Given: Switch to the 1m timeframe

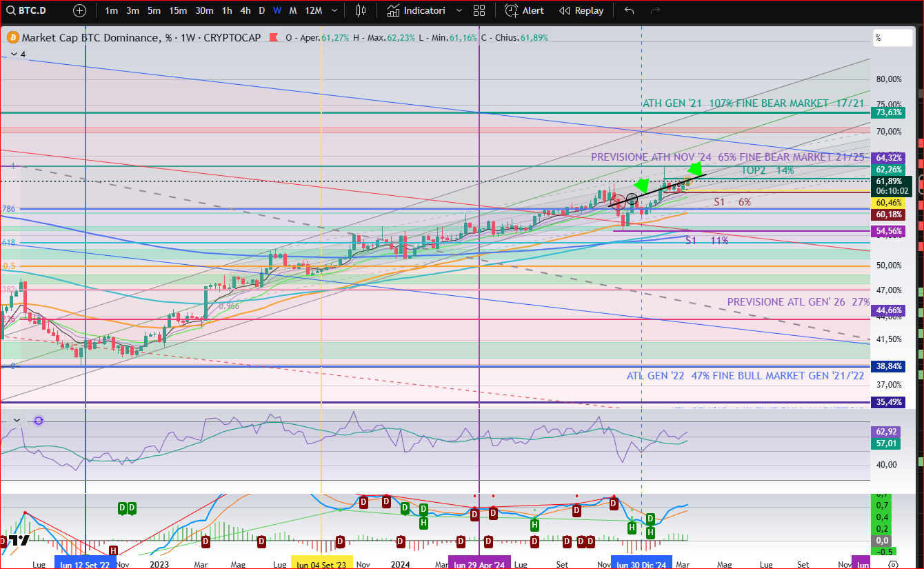Looking at the screenshot, I should click(x=111, y=10).
